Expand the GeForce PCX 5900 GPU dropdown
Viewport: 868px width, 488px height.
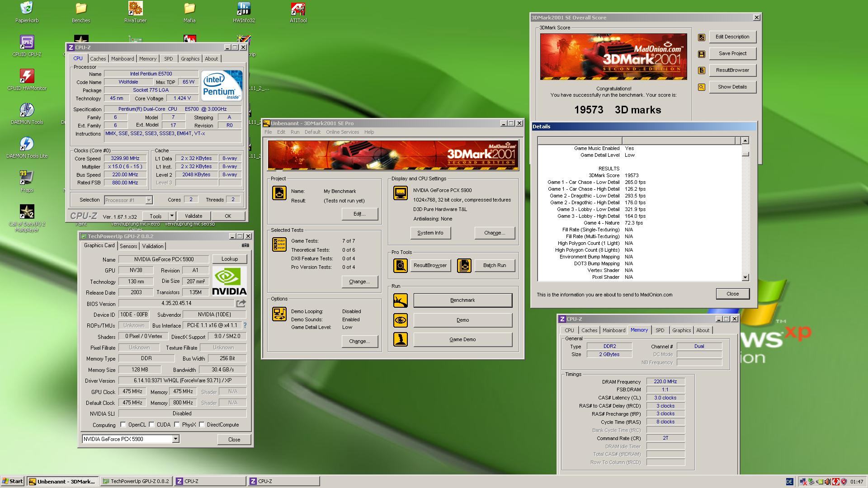175,439
